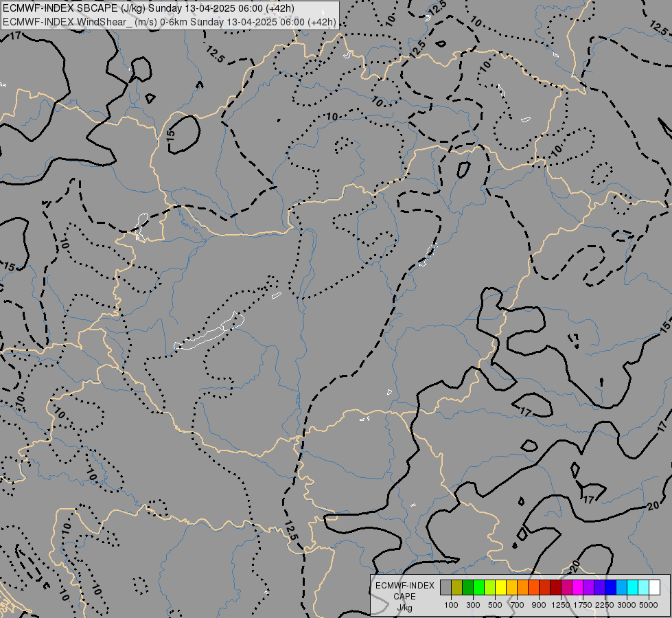This screenshot has width=672, height=618.
Task: Click the pure yellow legend swatch
Action: (500, 588)
